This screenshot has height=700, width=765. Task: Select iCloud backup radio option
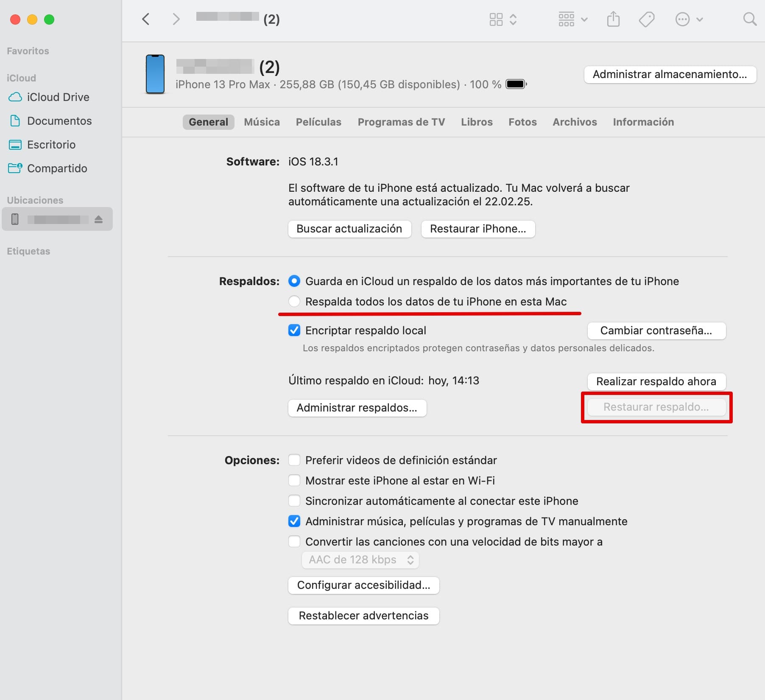(x=294, y=281)
